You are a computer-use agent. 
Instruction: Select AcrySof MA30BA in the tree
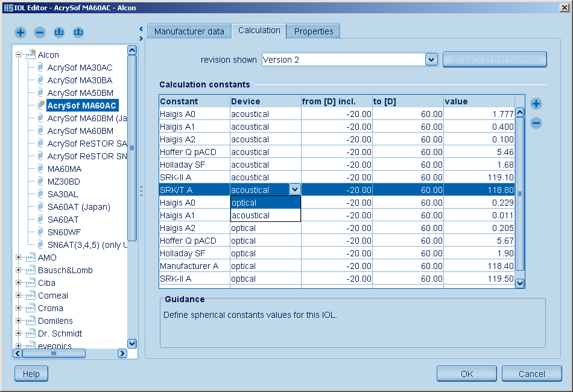pos(80,80)
